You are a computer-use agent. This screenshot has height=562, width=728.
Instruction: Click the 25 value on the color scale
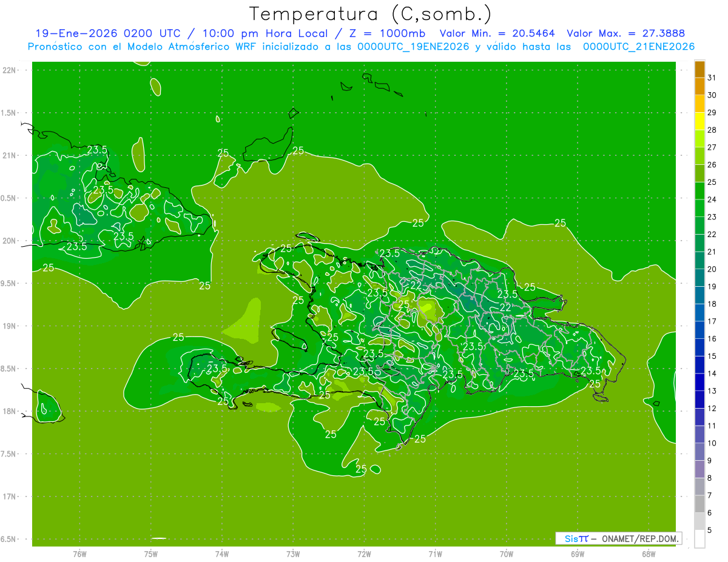click(x=712, y=182)
